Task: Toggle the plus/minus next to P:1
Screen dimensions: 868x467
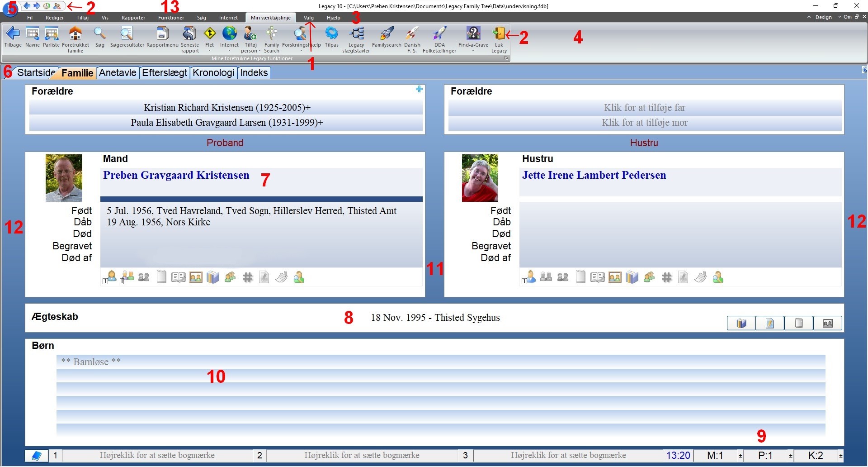Action: click(790, 456)
